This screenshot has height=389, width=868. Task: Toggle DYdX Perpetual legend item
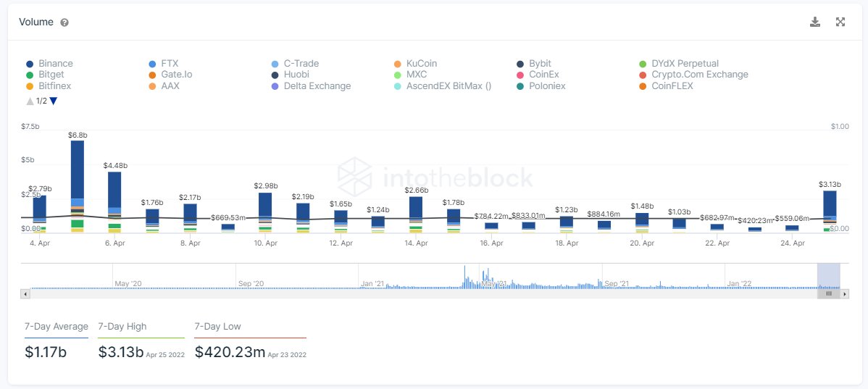[x=679, y=64]
